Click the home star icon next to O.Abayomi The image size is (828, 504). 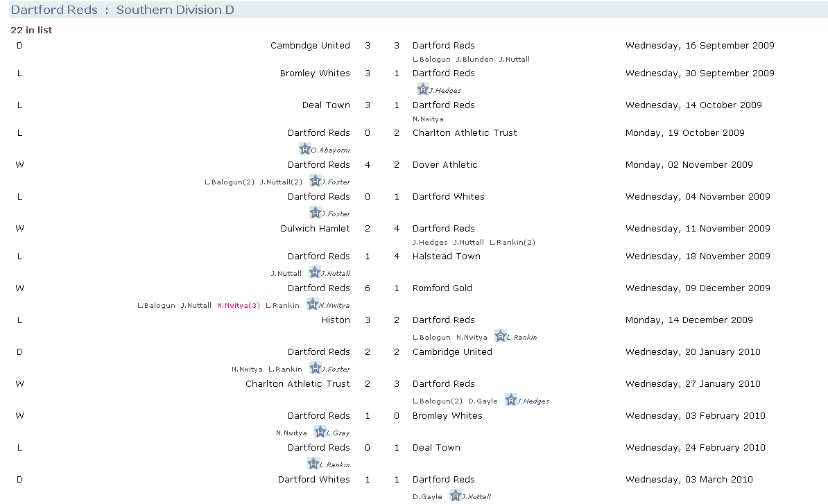point(304,149)
